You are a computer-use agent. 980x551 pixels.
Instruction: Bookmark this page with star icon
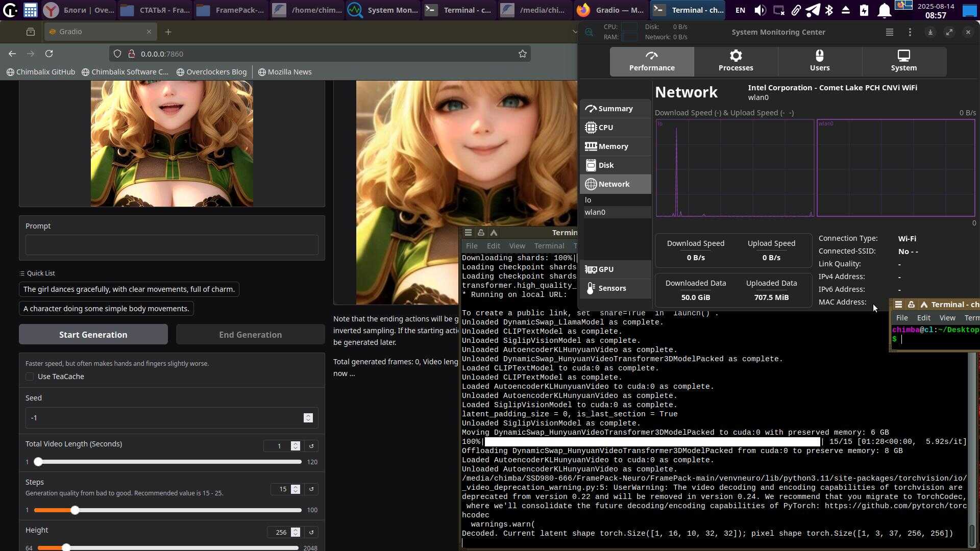[522, 54]
